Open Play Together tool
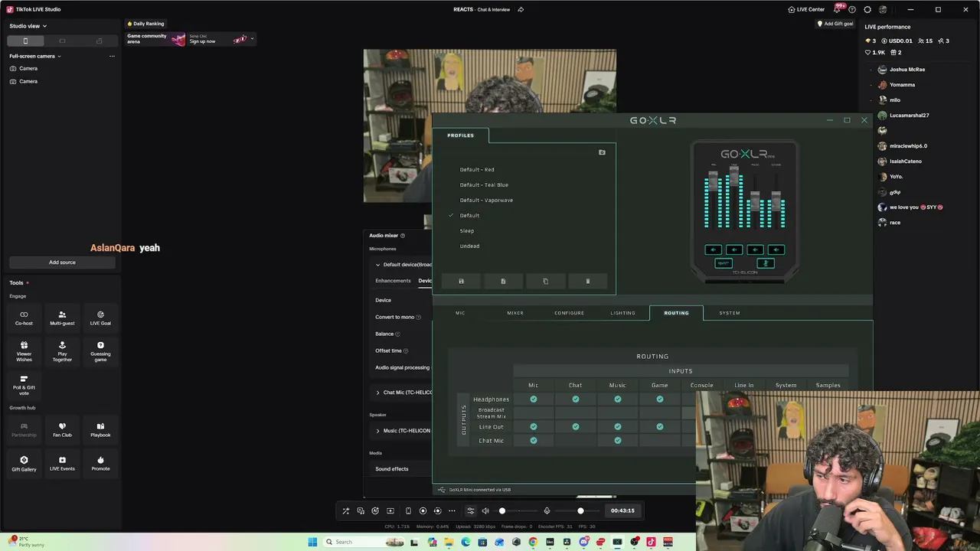 [62, 350]
